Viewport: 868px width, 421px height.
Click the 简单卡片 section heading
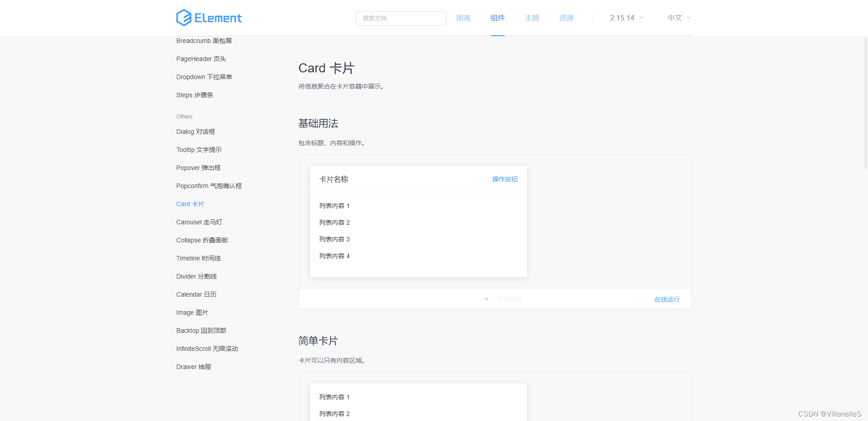tap(318, 341)
